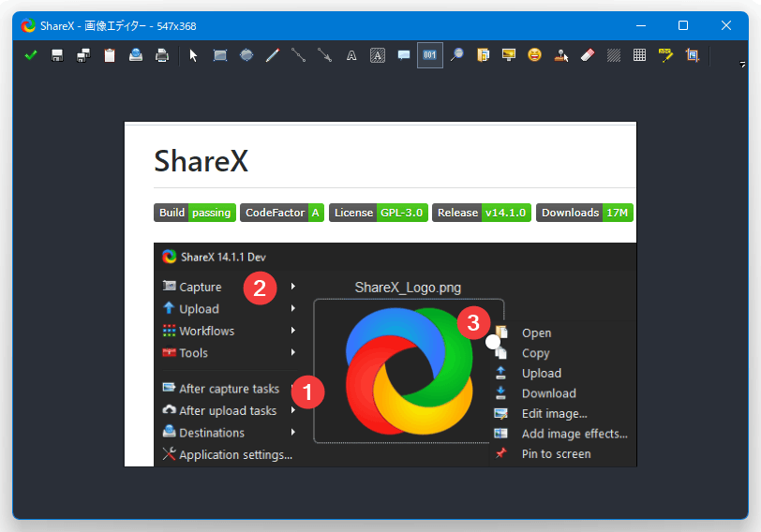Maximize the ShareX image editor window
761x532 pixels.
683,25
